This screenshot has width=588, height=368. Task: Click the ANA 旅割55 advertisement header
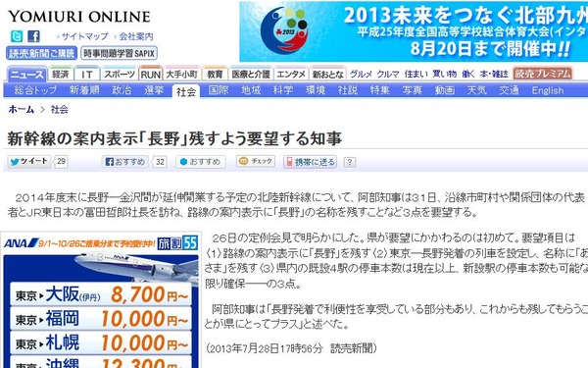(x=101, y=243)
